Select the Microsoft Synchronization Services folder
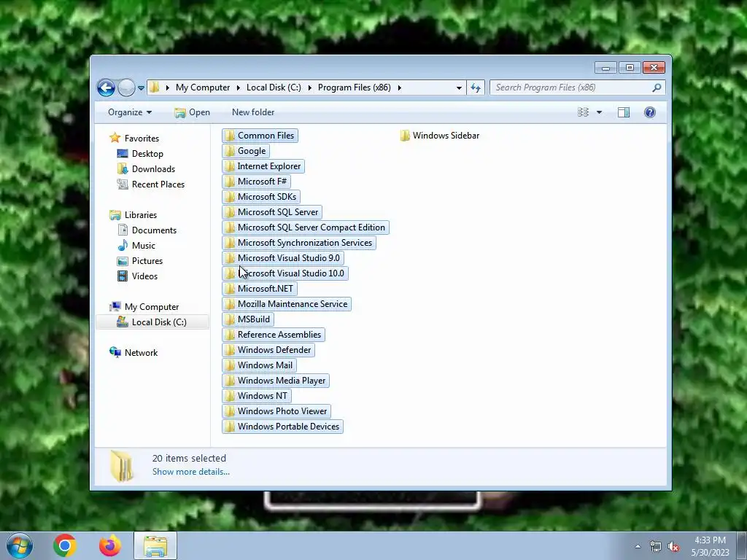Screen dimensions: 747x560 (x=299, y=243)
